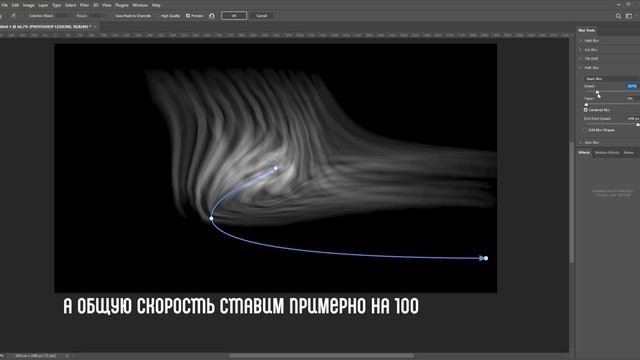Open the Window menu
This screenshot has width=640, height=360.
pyautogui.click(x=140, y=5)
